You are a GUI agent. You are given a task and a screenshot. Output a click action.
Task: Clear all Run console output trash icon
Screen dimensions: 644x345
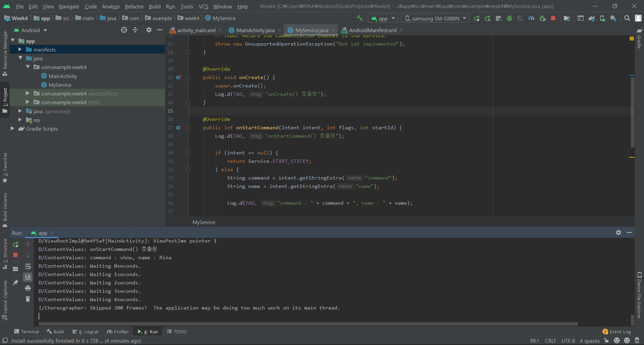point(28,299)
